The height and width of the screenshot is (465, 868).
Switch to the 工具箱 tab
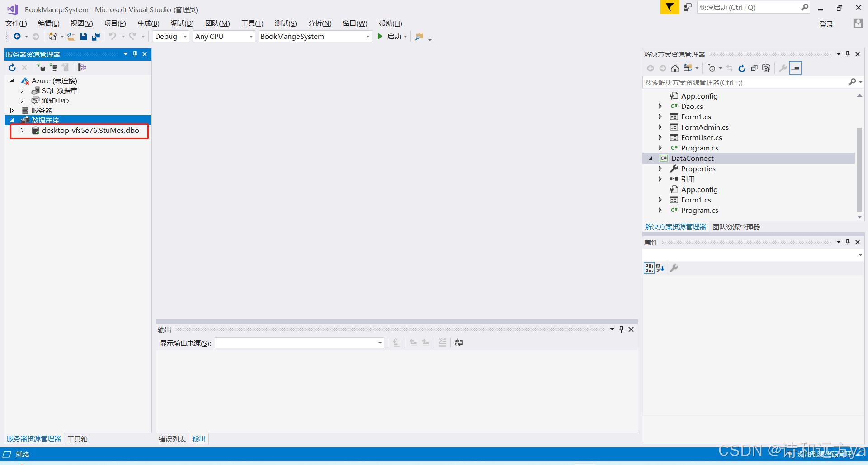78,439
